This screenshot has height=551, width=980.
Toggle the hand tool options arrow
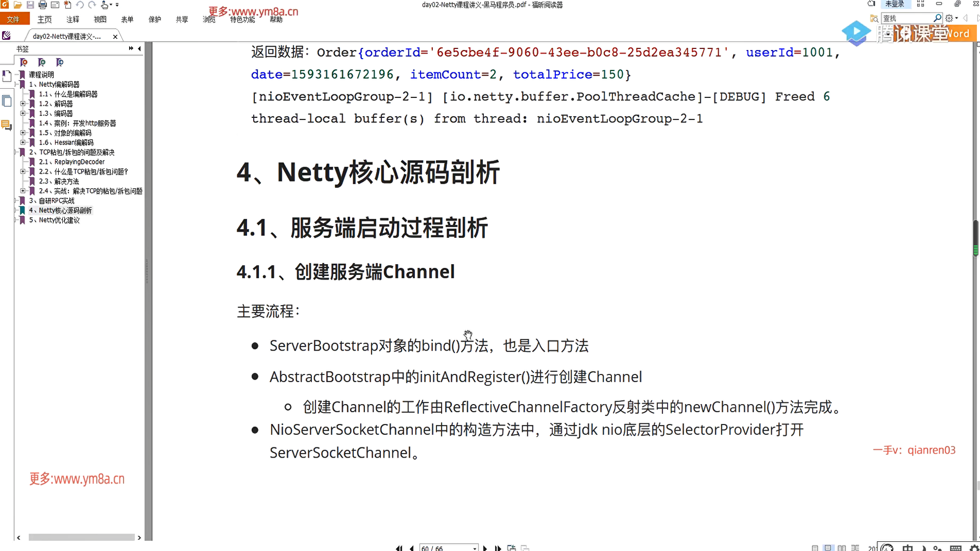click(111, 5)
